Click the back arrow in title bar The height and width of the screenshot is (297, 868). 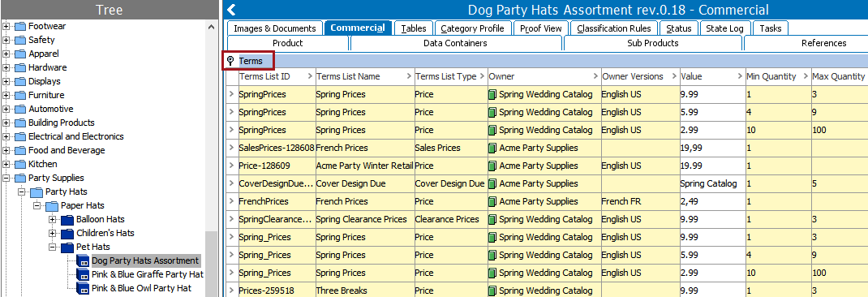point(231,10)
